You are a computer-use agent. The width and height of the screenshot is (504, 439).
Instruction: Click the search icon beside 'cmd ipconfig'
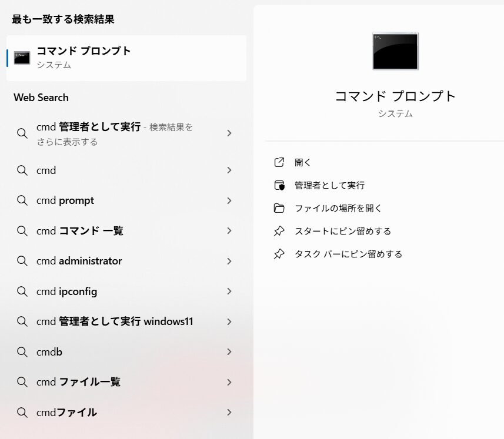(22, 291)
